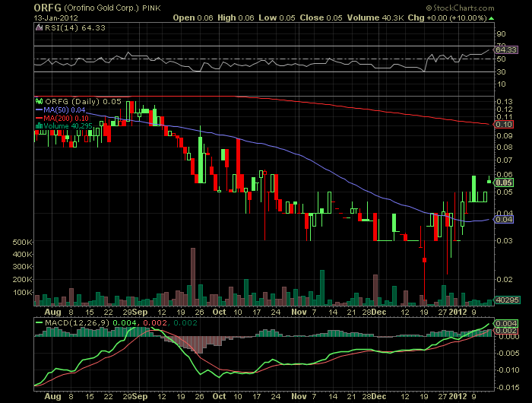This screenshot has width=532, height=403.
Task: Click the tallest volume bar in late September
Action: click(193, 277)
